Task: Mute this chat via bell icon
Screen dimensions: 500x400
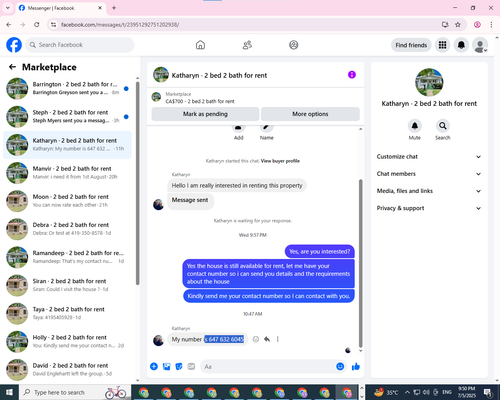Action: [415, 126]
